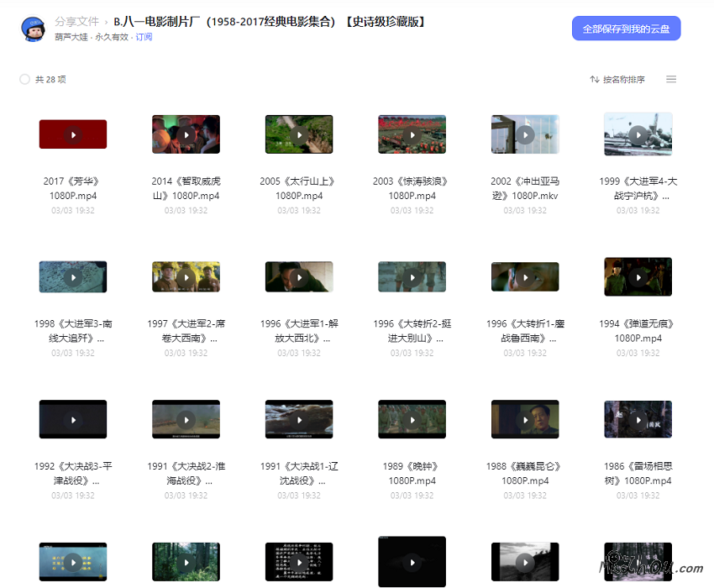Open file named 1999《大进军4-大战宁沪杭》
The image size is (714, 588).
click(x=638, y=188)
